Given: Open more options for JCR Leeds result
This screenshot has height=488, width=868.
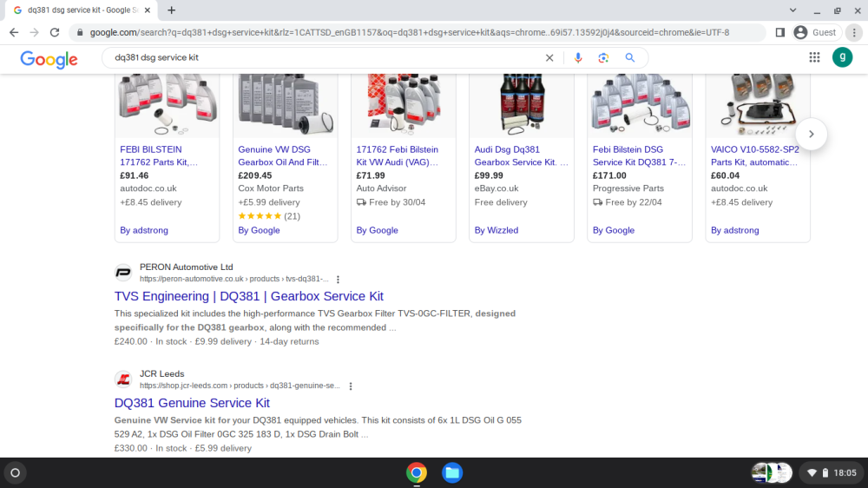Looking at the screenshot, I should (351, 386).
